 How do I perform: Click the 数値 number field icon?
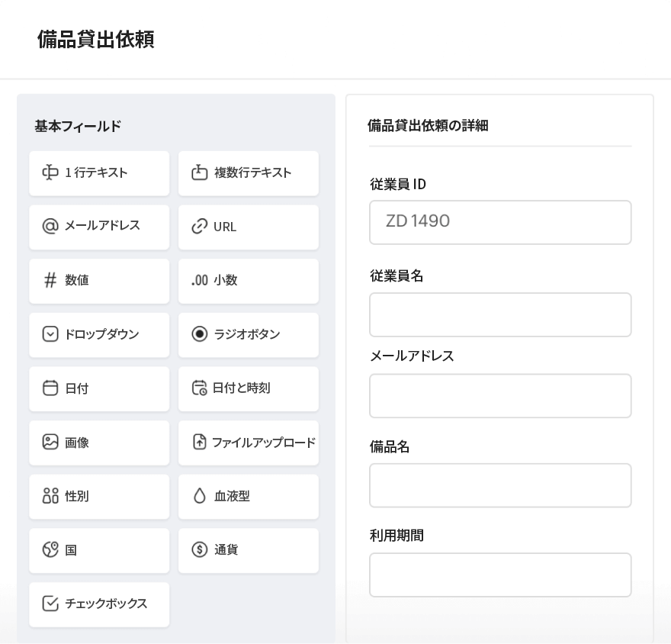click(49, 281)
